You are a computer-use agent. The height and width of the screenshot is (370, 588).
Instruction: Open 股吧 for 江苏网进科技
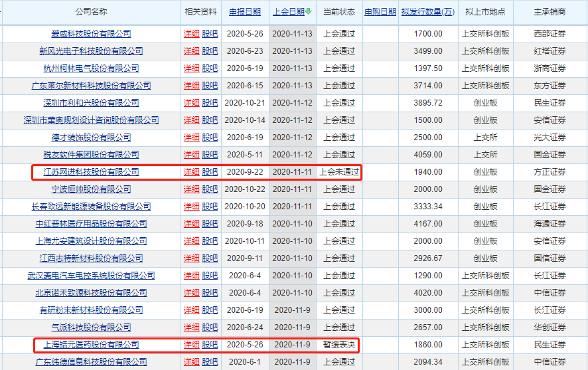coord(210,172)
